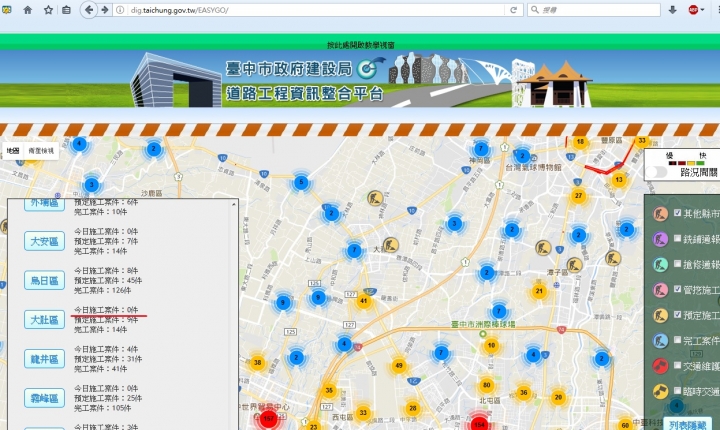Open the yellow cluster marker 28
720x430 pixels.
point(412,408)
